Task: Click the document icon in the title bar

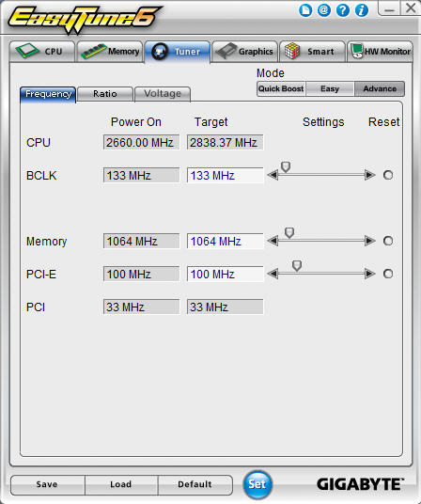Action: 305,10
